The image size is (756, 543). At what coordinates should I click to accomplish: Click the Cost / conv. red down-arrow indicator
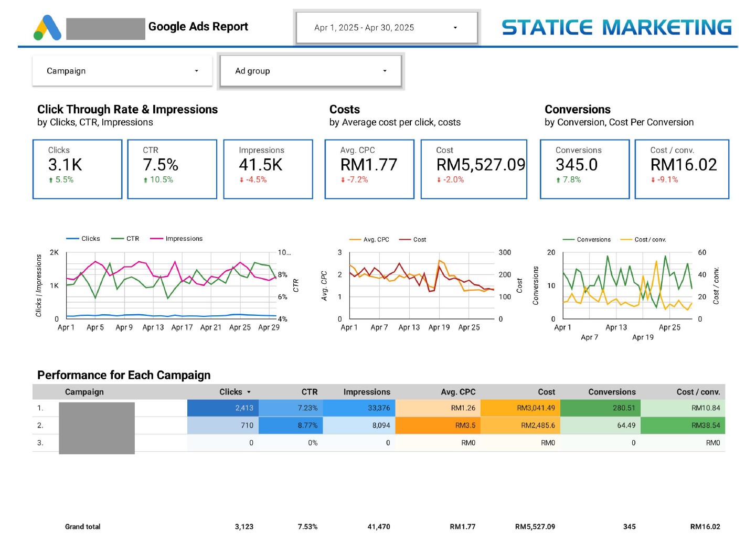pyautogui.click(x=653, y=180)
